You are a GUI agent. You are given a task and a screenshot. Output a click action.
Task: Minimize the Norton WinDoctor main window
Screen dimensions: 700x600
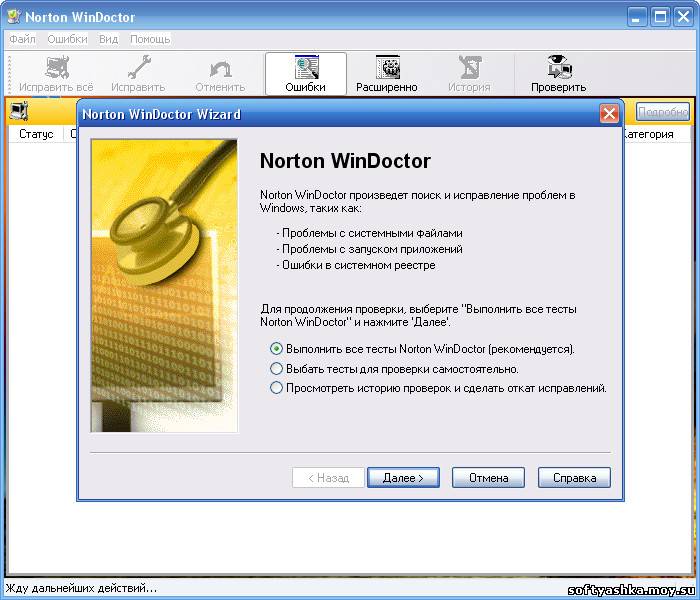pos(637,17)
